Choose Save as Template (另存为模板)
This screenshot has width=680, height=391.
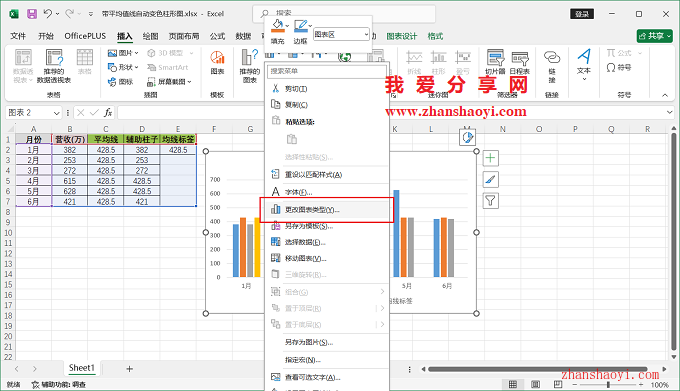327,226
